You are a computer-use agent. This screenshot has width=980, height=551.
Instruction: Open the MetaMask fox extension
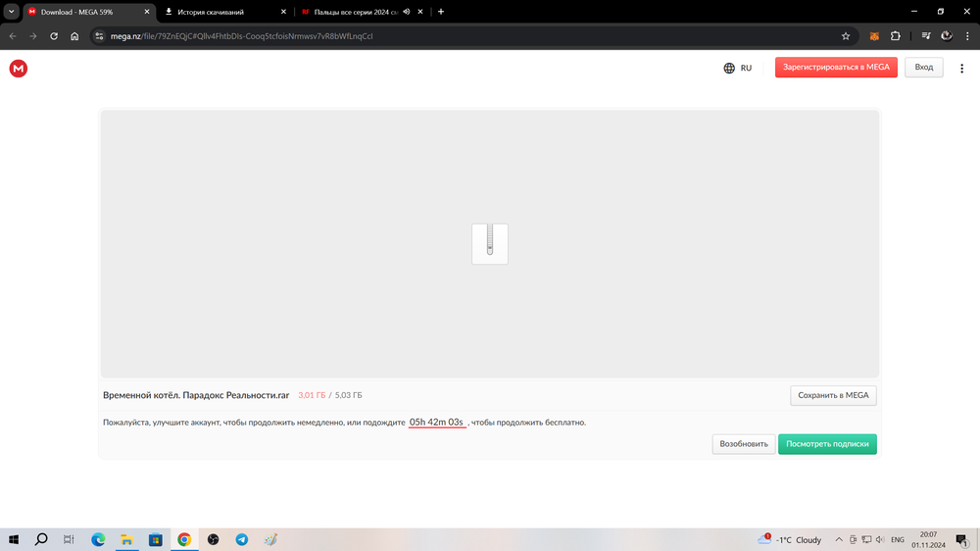coord(873,36)
